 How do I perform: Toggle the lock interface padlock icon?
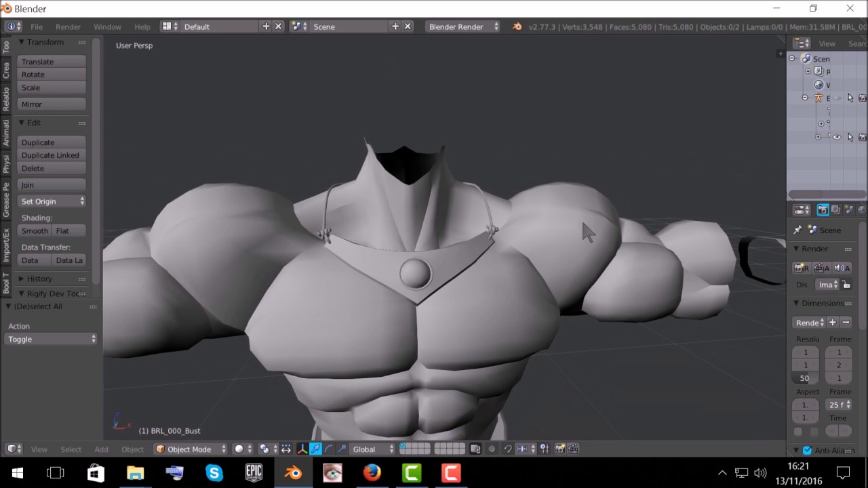(x=846, y=285)
